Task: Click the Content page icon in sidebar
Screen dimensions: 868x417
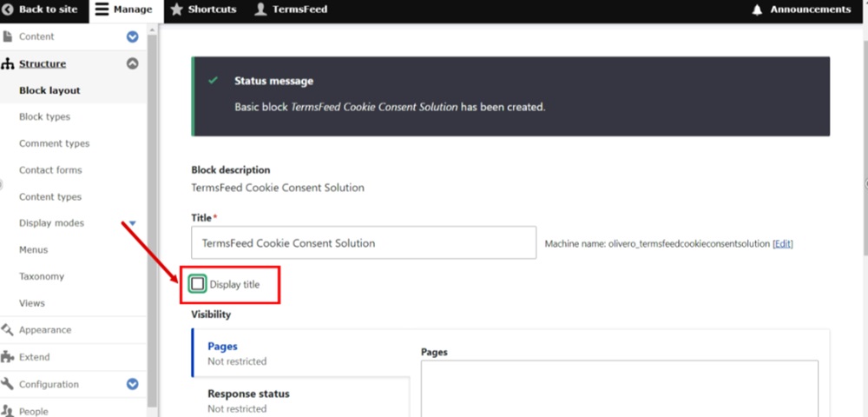Action: (7, 36)
